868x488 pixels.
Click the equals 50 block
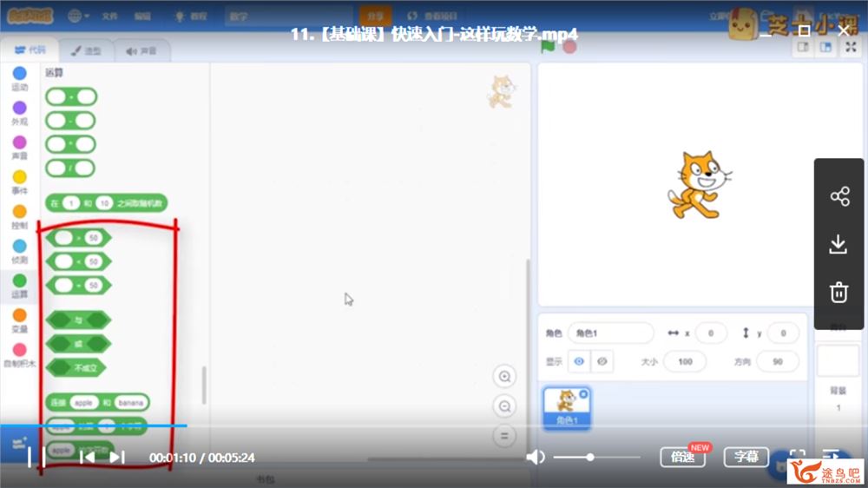[x=79, y=286]
